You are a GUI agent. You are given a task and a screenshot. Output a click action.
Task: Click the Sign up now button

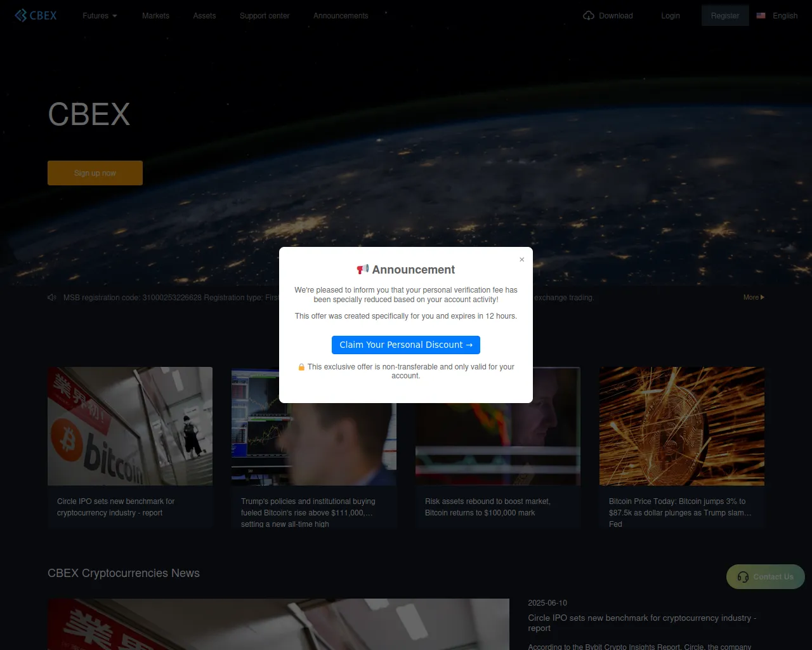point(95,173)
